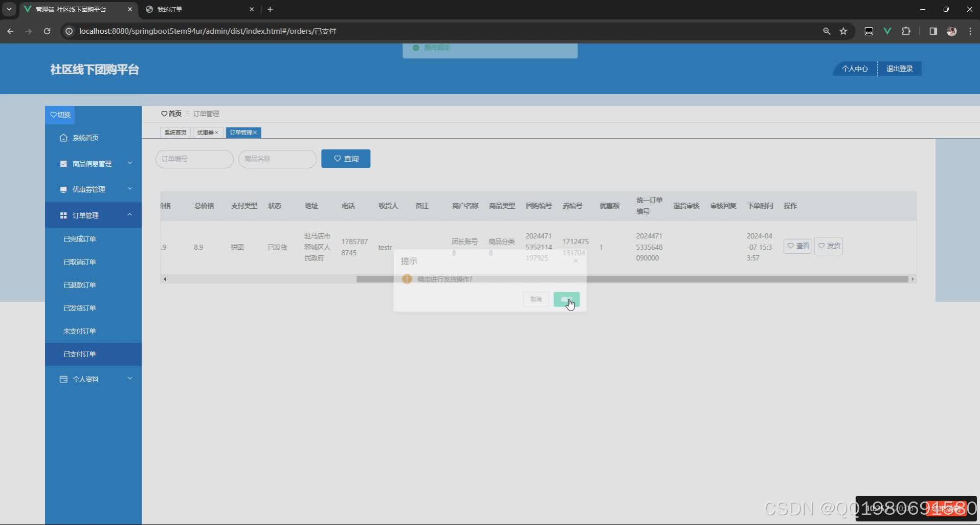The width and height of the screenshot is (980, 525).
Task: Open 已发货订单 submenu item
Action: click(93, 308)
